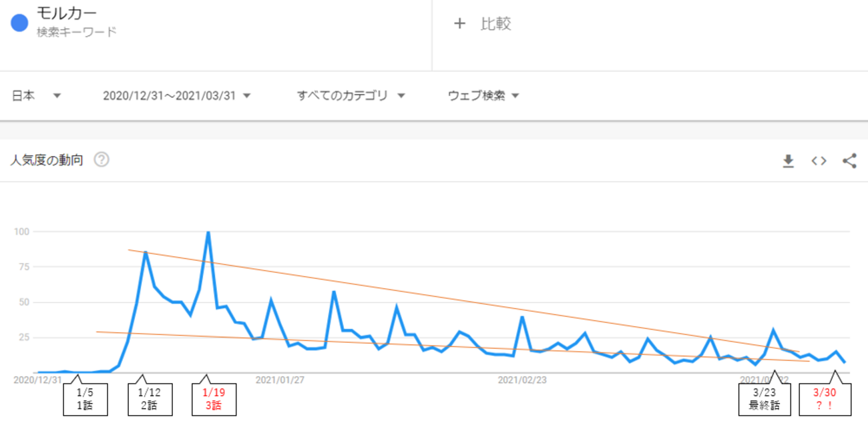The width and height of the screenshot is (868, 429).
Task: Open the help tooltip beside 人気度の動向
Action: [101, 160]
